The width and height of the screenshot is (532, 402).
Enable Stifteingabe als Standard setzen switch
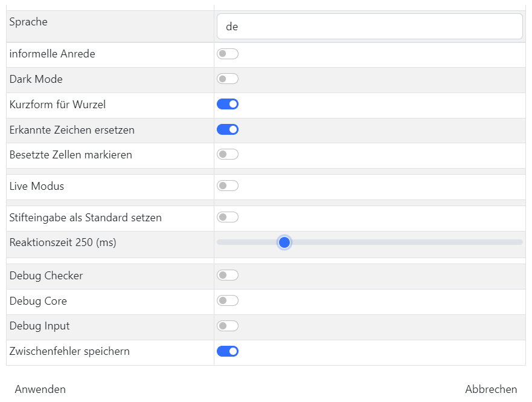[228, 217]
